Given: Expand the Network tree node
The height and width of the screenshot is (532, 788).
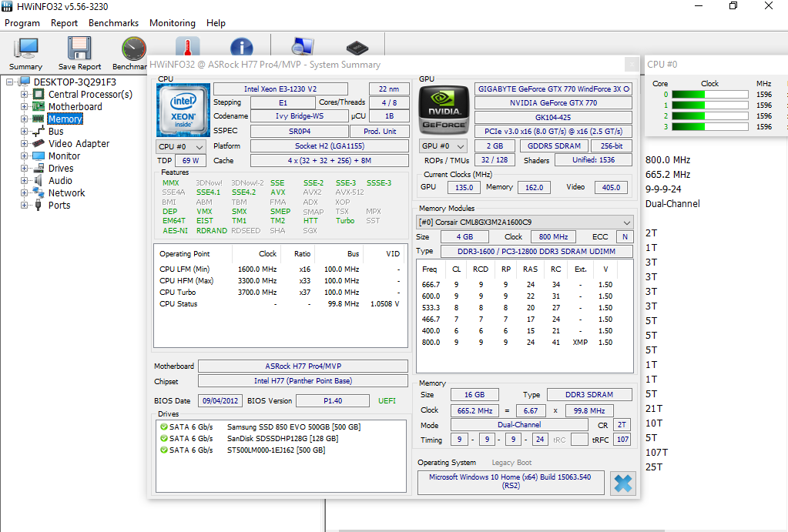Looking at the screenshot, I should tap(24, 193).
